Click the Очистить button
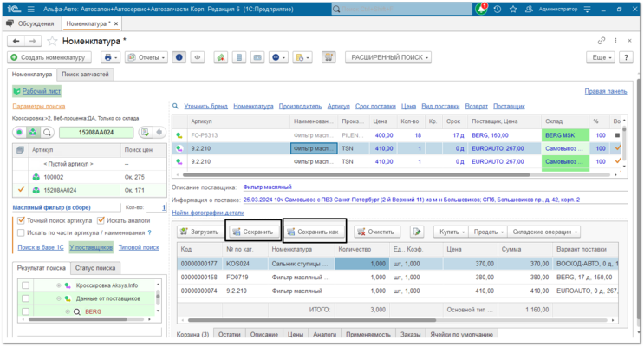 376,232
